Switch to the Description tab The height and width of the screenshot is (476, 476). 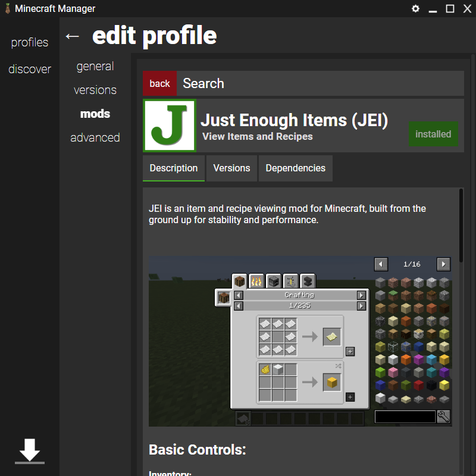click(174, 168)
